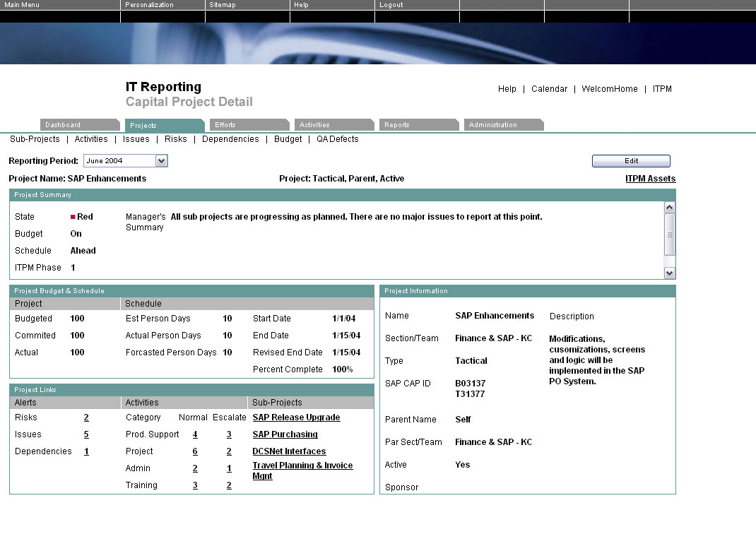The width and height of the screenshot is (756, 551).
Task: Open Training escalate activities count 2
Action: tap(229, 485)
